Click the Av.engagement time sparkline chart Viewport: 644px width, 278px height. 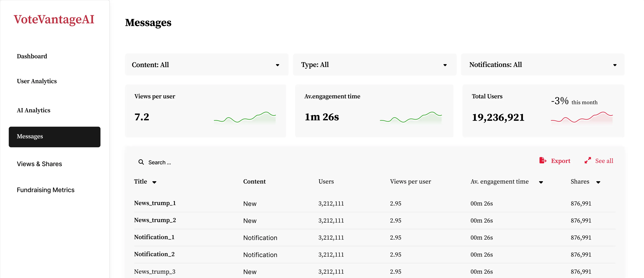tap(410, 118)
